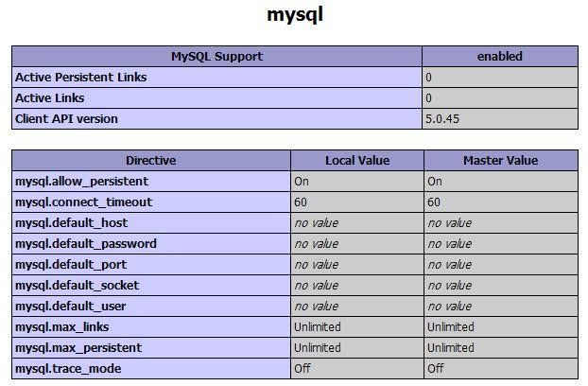This screenshot has height=386, width=588.
Task: Click master value of mysql.default_password
Action: [x=449, y=244]
